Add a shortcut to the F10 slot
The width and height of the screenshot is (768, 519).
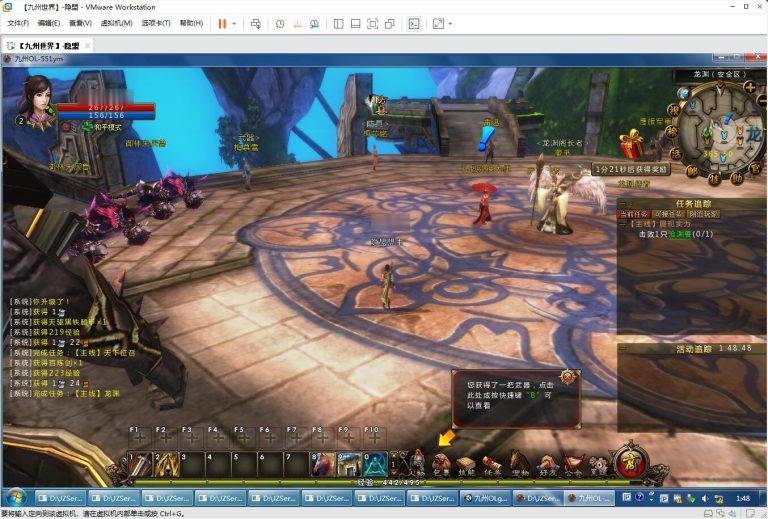click(375, 436)
